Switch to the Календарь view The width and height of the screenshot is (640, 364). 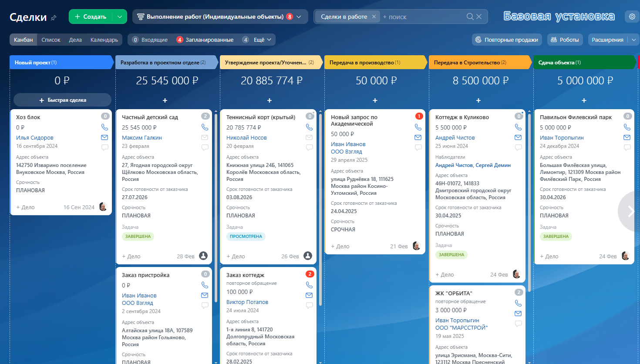104,40
